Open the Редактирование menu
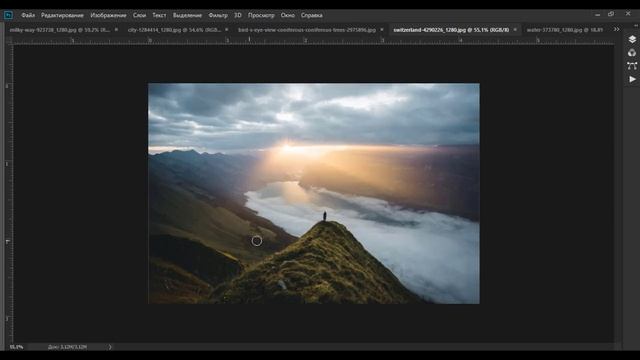This screenshot has height=360, width=640. [x=62, y=15]
